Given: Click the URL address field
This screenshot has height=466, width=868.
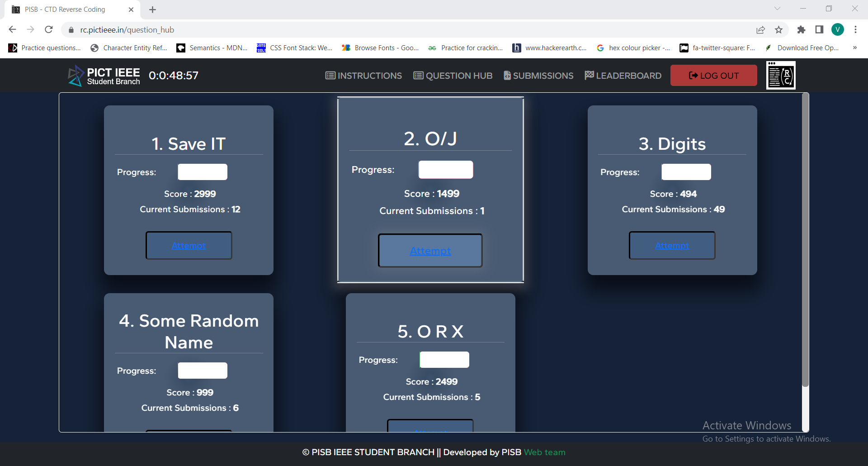Looking at the screenshot, I should [x=407, y=30].
